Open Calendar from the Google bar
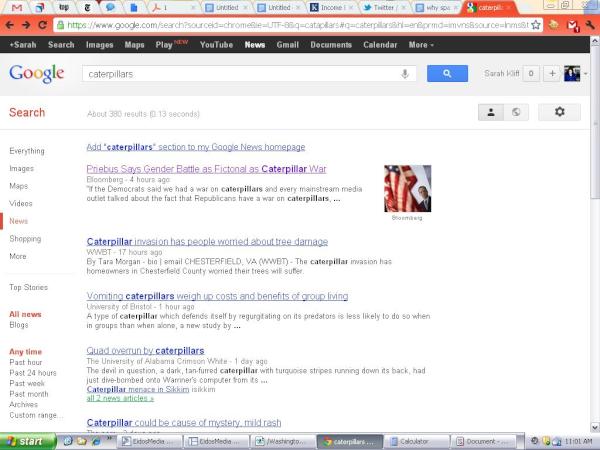The image size is (600, 450). (380, 45)
